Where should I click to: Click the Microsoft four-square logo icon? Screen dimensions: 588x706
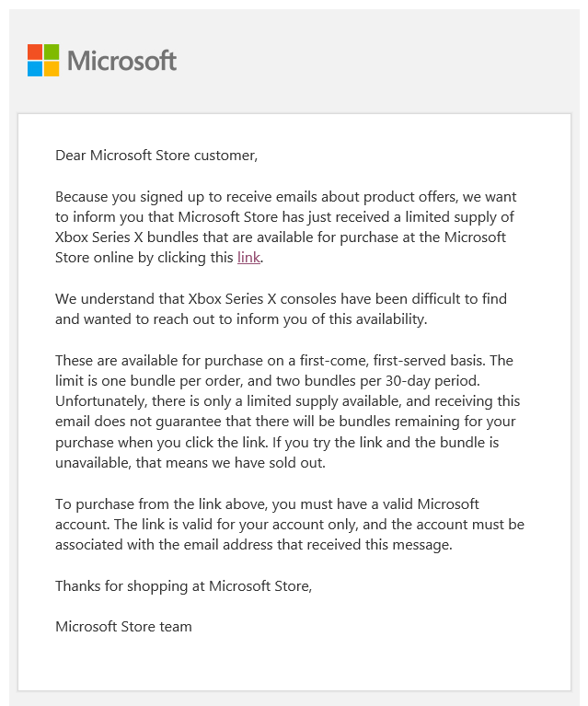tap(43, 60)
